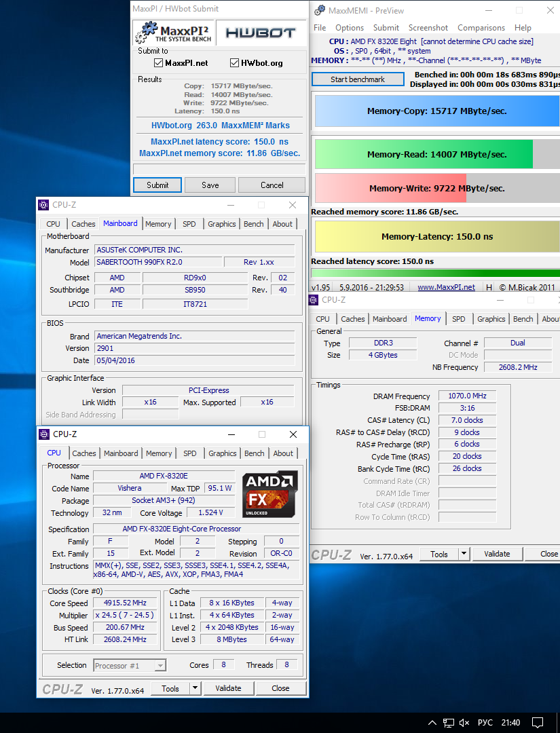Open the Action Center notification icon
The width and height of the screenshot is (560, 733).
(x=537, y=723)
